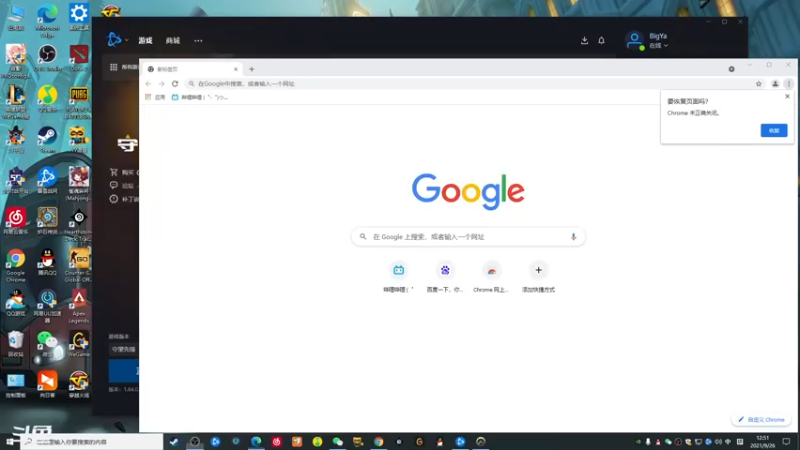Open the NetEase Cloud Music desktop shortcut
This screenshot has height=450, width=800.
tap(16, 221)
